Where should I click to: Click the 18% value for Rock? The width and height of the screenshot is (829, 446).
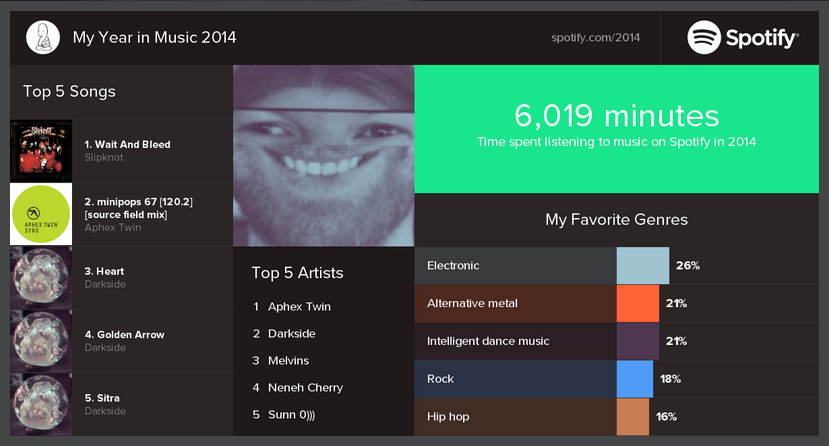point(670,379)
